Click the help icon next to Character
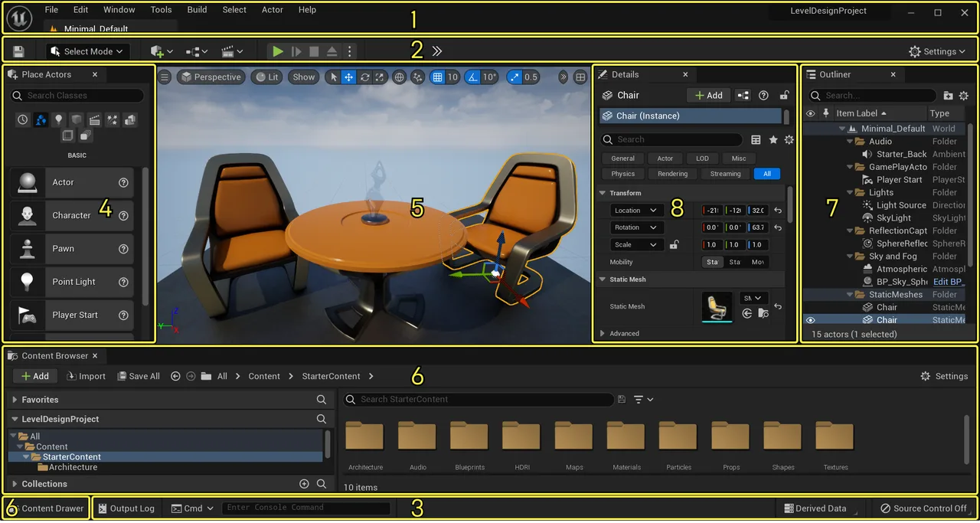Viewport: 980px width, 523px height. (x=123, y=215)
